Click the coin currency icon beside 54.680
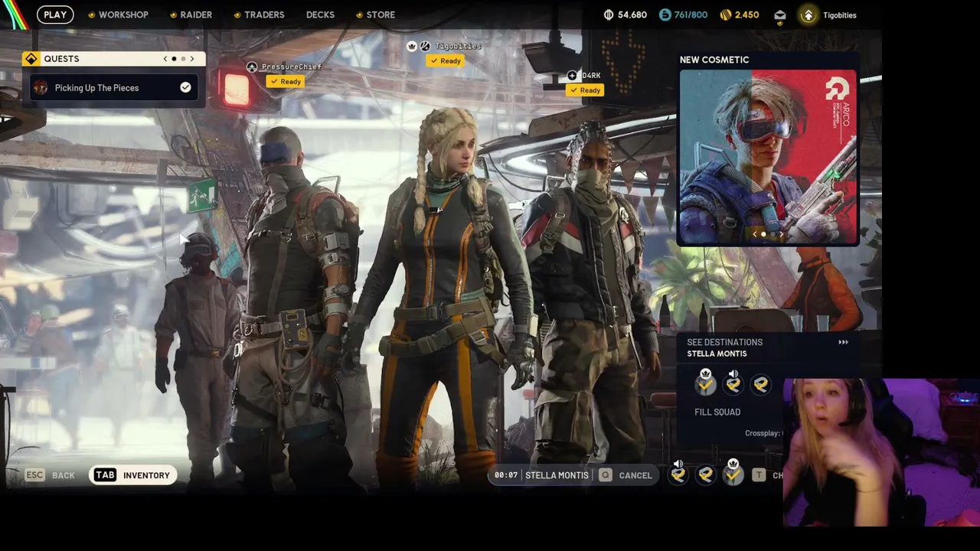 [x=609, y=15]
